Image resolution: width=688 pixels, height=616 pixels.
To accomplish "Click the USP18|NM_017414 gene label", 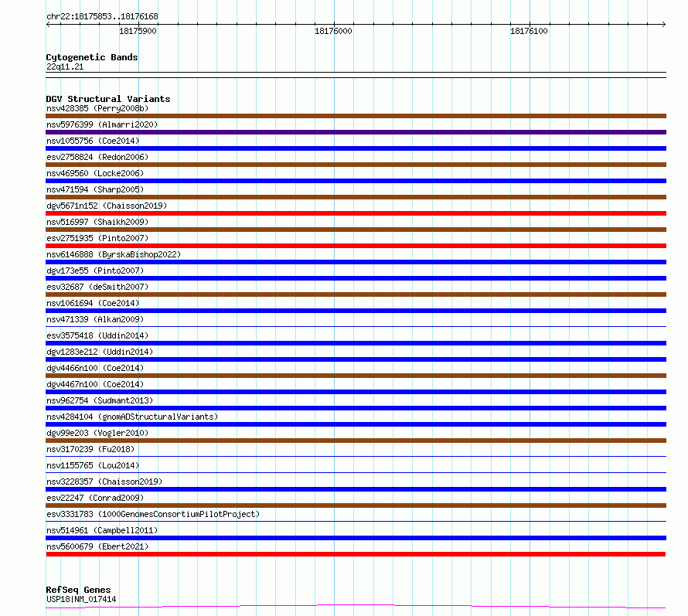I will pos(81,599).
